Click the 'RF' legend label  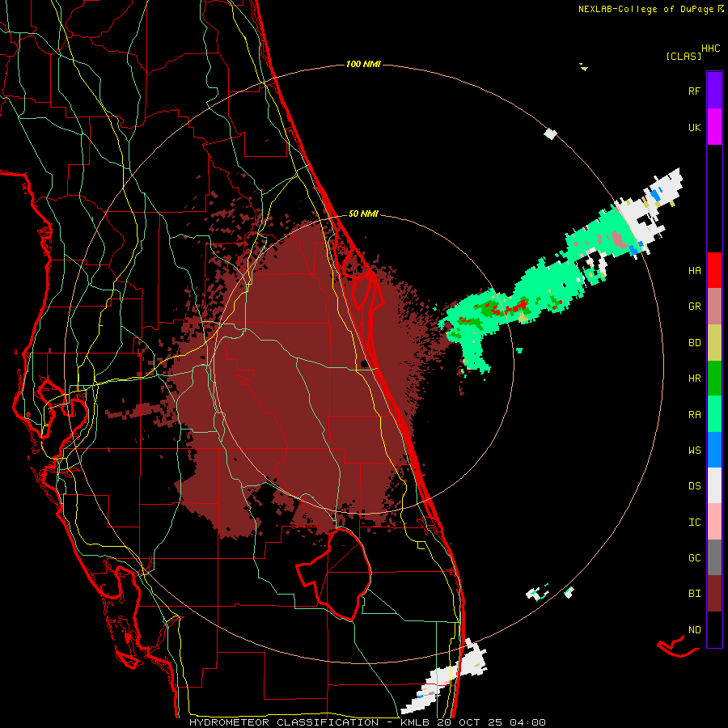tap(694, 91)
